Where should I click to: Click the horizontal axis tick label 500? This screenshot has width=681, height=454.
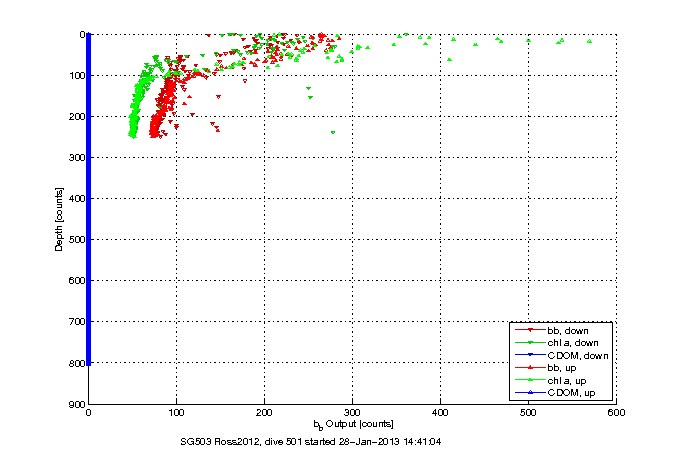pos(528,413)
